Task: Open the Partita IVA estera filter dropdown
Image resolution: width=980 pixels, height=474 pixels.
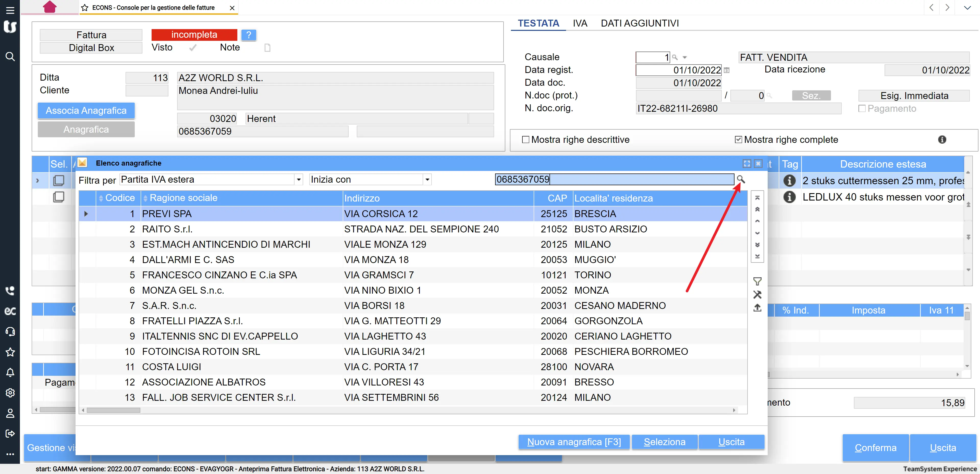Action: point(299,180)
